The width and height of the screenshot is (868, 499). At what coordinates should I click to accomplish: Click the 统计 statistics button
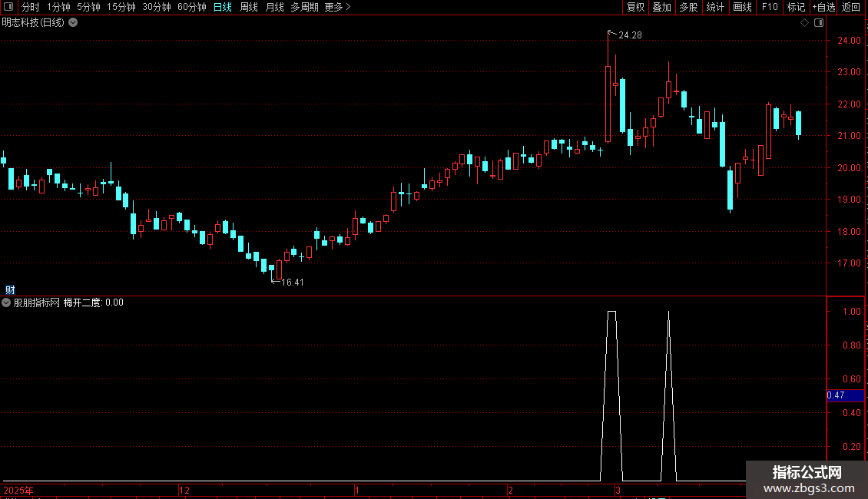coord(715,7)
